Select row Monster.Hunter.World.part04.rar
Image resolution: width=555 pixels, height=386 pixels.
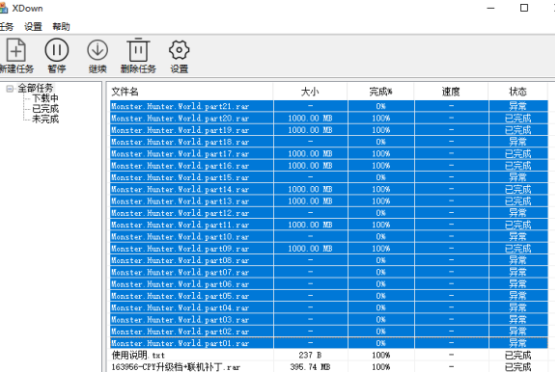(329, 308)
